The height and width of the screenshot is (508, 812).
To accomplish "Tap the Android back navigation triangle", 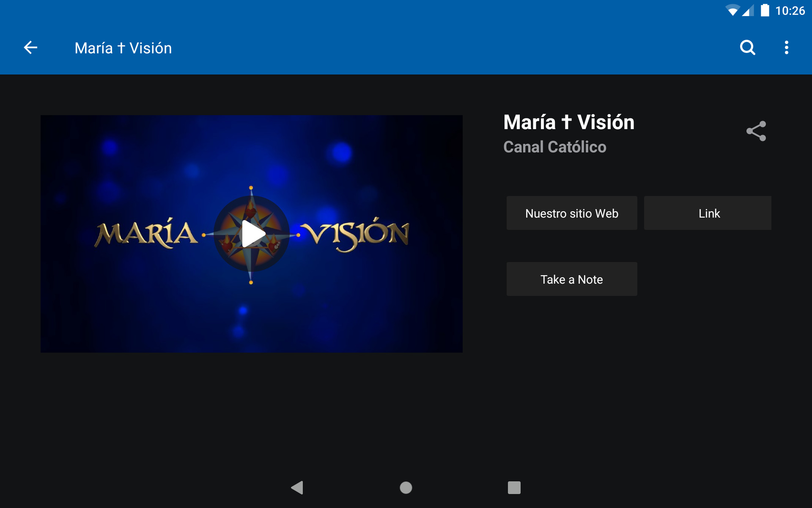I will (297, 488).
